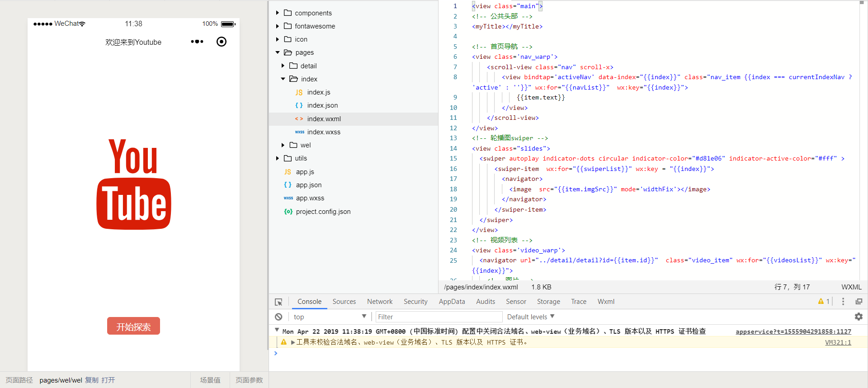Image resolution: width=868 pixels, height=388 pixels.
Task: Open the VM321:1 source link
Action: 838,342
